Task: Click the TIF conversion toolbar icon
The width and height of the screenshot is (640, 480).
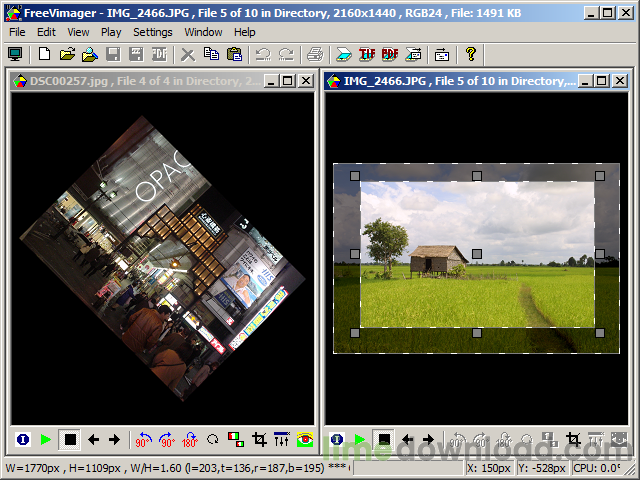Action: coord(367,54)
